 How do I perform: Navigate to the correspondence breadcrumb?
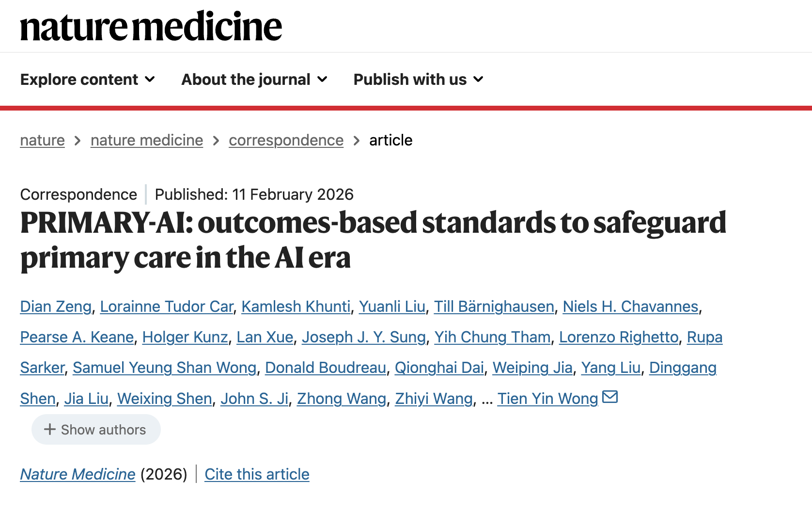coord(286,140)
